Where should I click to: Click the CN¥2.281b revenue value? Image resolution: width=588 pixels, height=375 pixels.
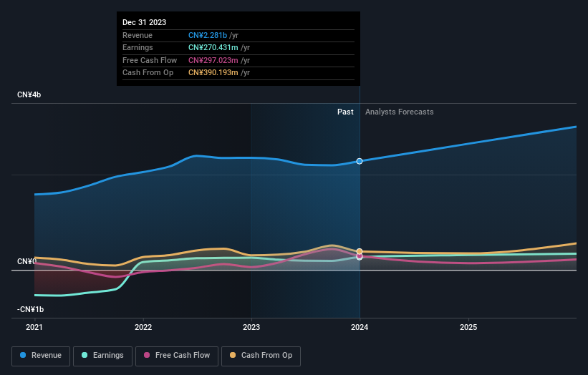pyautogui.click(x=208, y=35)
